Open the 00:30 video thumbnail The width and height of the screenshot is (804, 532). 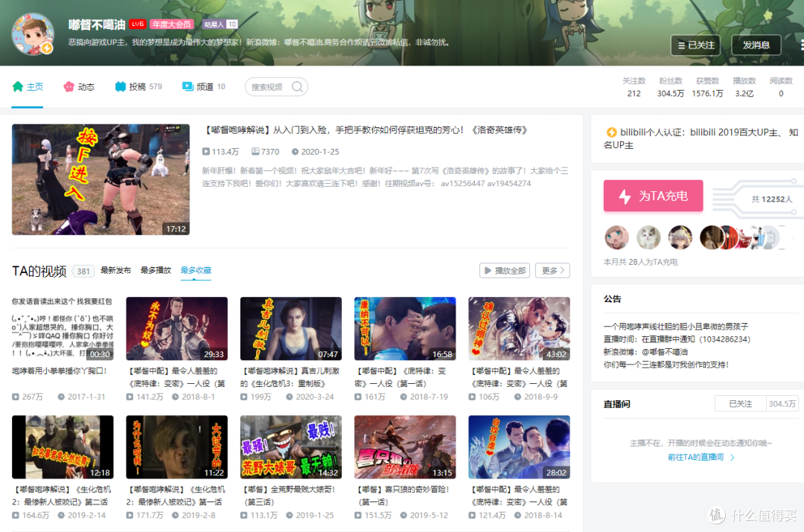(63, 329)
